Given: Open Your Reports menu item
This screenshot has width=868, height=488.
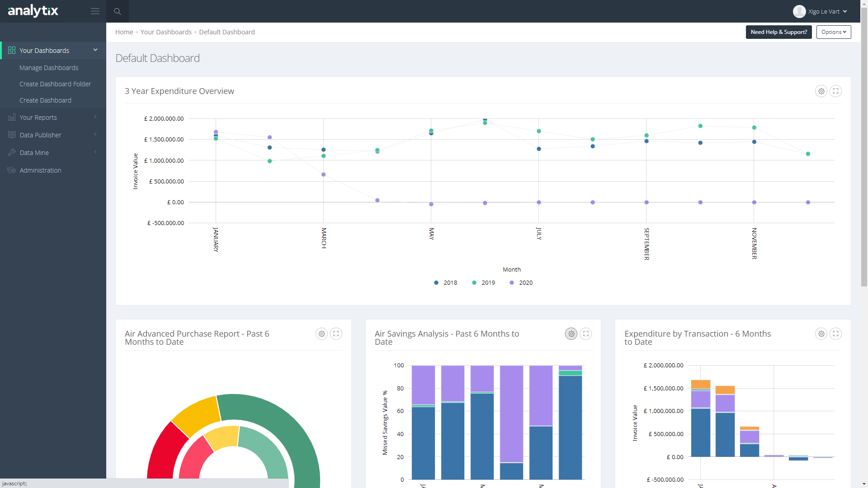Looking at the screenshot, I should (x=38, y=117).
